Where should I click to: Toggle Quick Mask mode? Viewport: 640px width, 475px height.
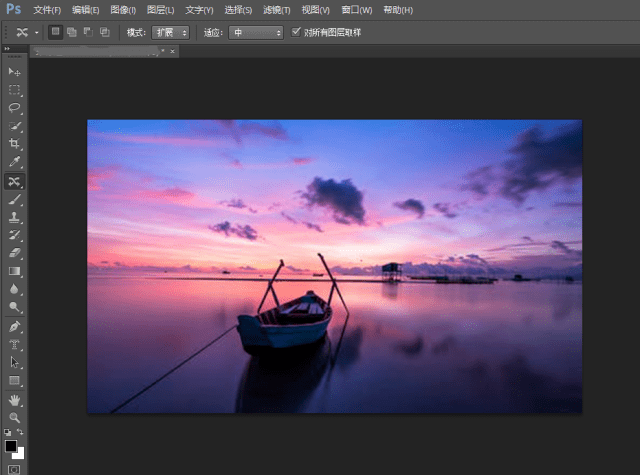(14, 470)
